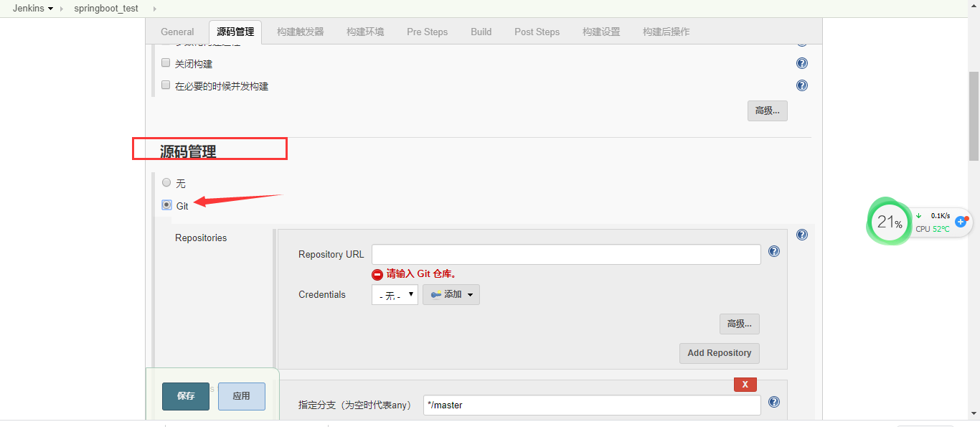Open the Credentials dropdown
Screen dimensions: 980x427
tap(395, 294)
